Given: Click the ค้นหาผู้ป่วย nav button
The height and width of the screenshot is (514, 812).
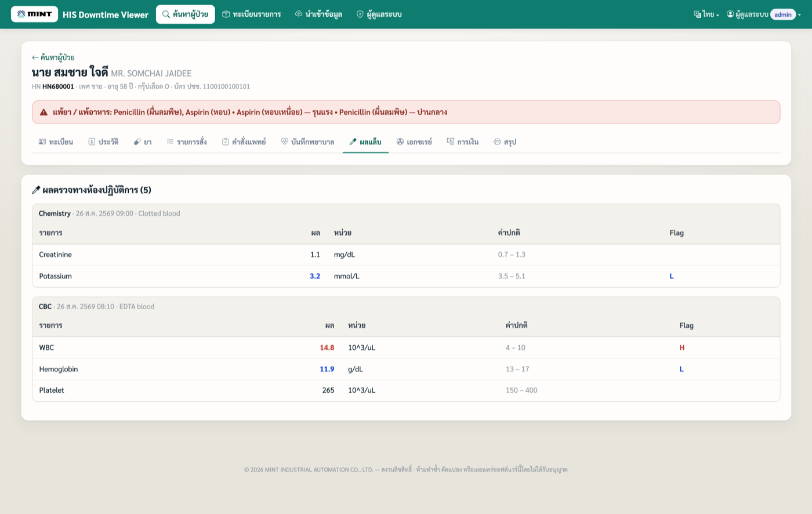Looking at the screenshot, I should [185, 14].
